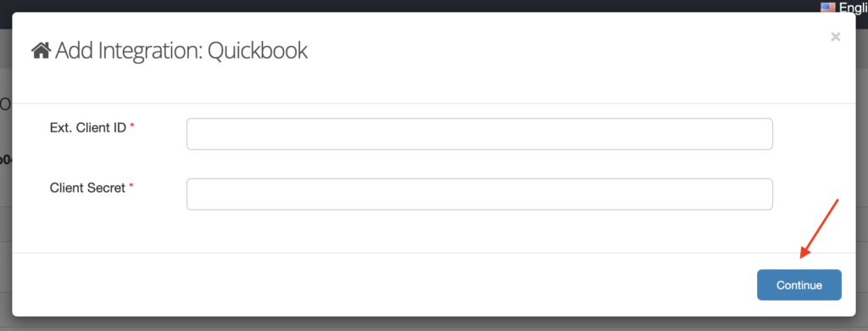Click the Continue button
868x331 pixels.
798,285
